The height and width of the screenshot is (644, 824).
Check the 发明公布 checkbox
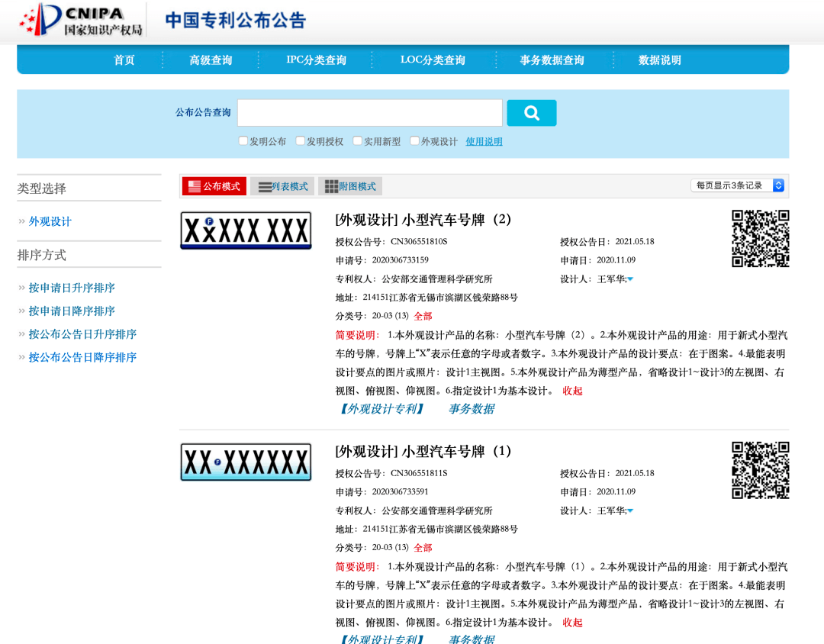pos(242,140)
